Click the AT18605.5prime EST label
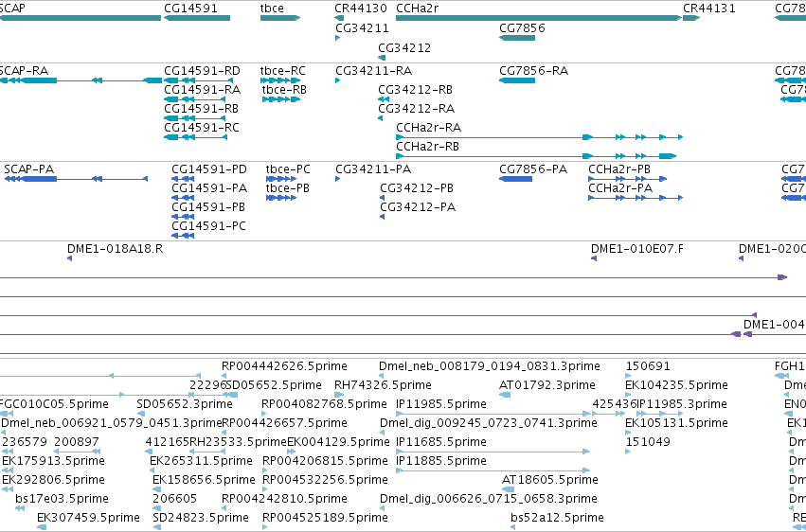 (550, 480)
